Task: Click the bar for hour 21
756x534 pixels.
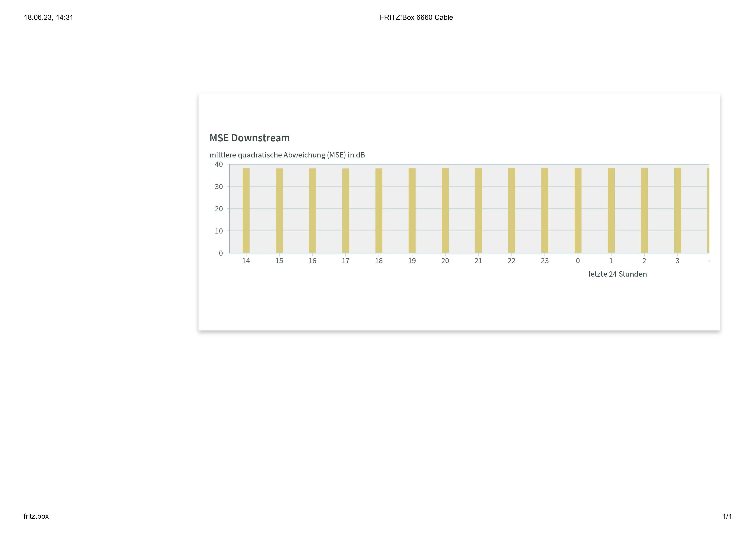Action: [479, 211]
